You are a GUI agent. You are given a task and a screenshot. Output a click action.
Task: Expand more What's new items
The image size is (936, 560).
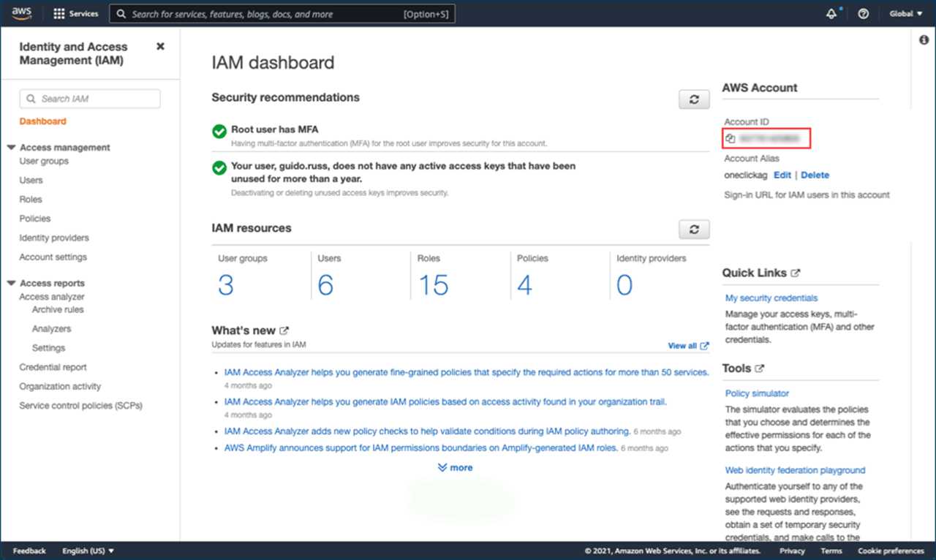(455, 468)
